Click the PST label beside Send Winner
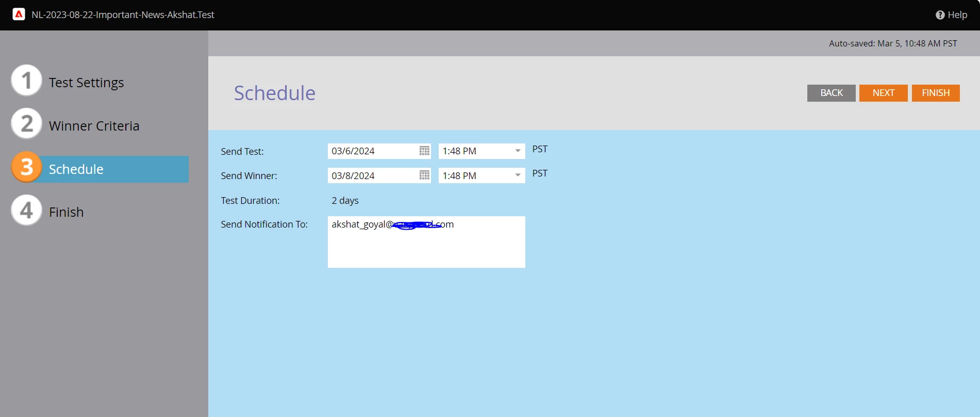 pos(540,173)
